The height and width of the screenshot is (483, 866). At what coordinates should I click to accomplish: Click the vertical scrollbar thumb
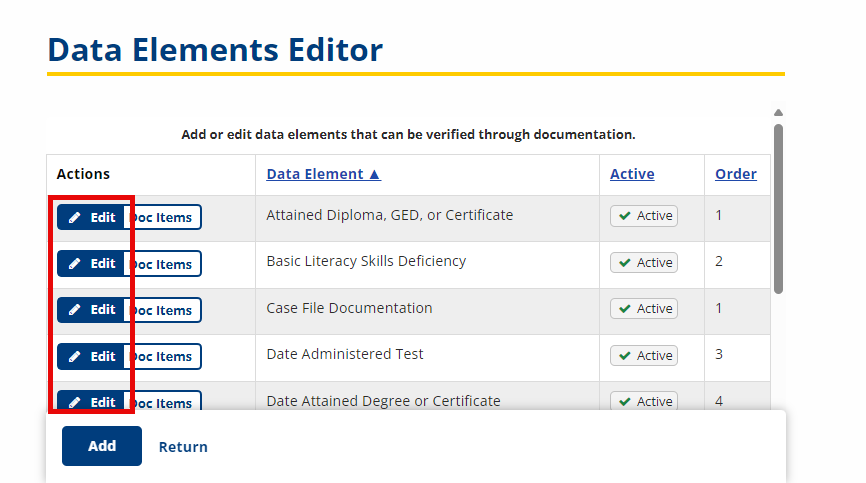pos(778,209)
